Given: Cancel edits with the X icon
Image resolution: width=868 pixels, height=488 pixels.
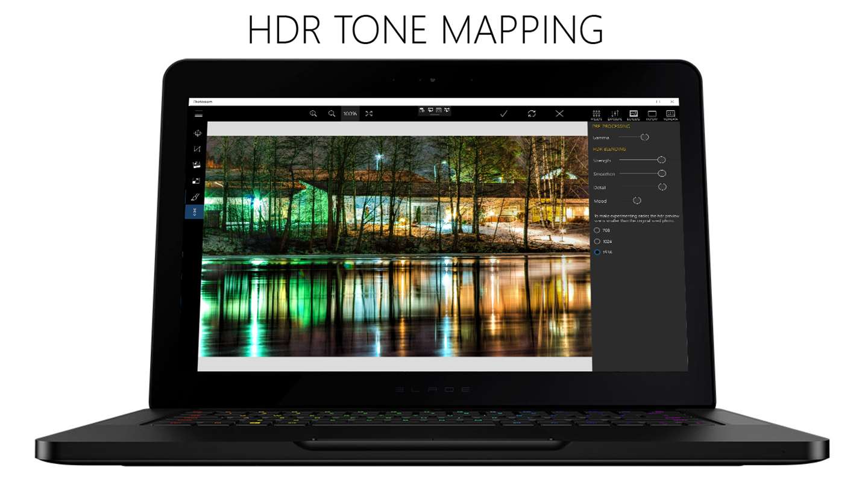Looking at the screenshot, I should 559,113.
